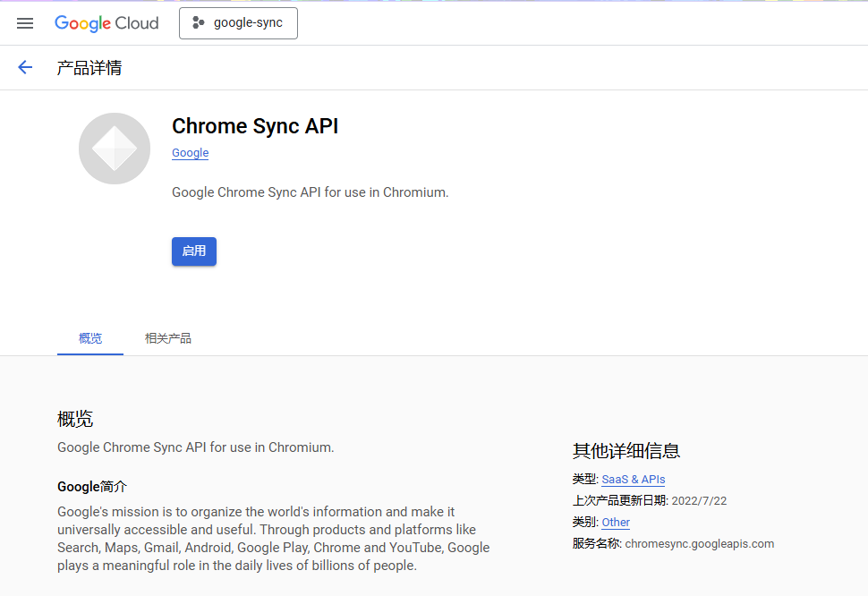The image size is (868, 596).
Task: Click the Chrome Sync API title
Action: 255,126
